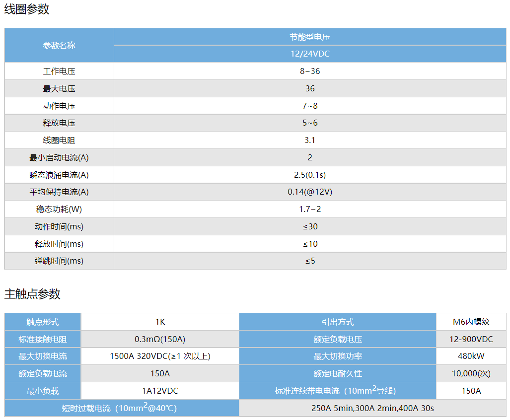Click the 弹跳时间(ms) row label
This screenshot has height=420, width=510.
coord(59,261)
